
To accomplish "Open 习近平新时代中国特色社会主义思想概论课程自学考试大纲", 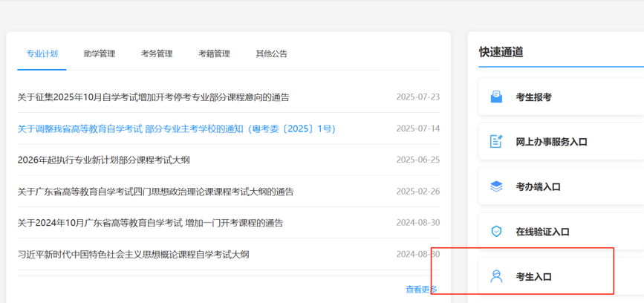I will [133, 255].
